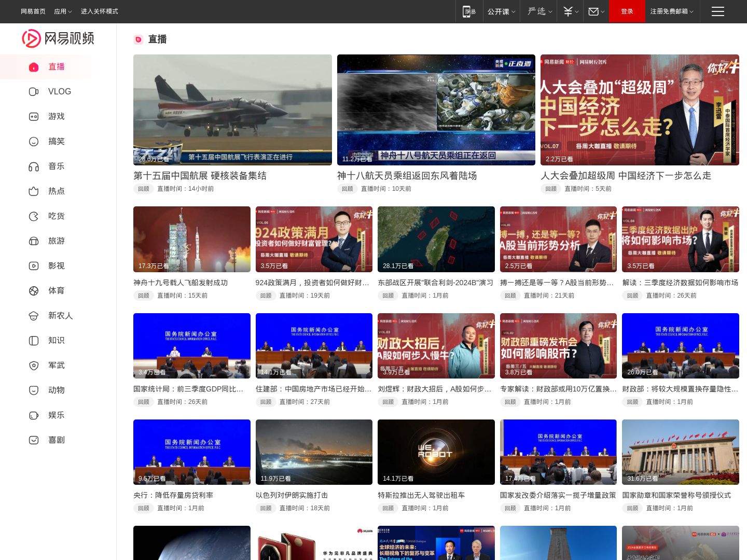Click the 军武 shield icon in sidebar
This screenshot has height=560, width=747.
(x=34, y=366)
